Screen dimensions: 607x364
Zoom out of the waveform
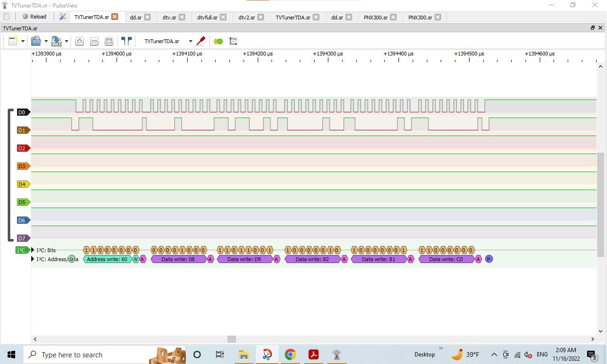pyautogui.click(x=94, y=41)
